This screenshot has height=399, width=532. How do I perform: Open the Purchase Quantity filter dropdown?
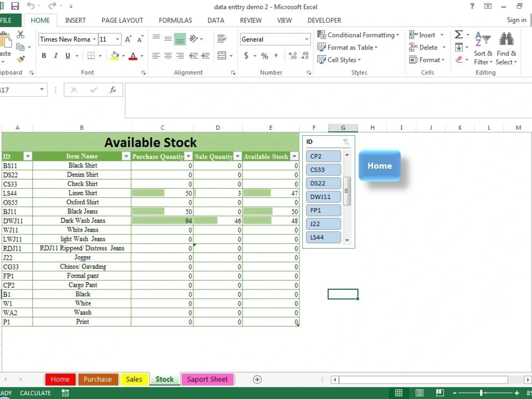pos(188,156)
